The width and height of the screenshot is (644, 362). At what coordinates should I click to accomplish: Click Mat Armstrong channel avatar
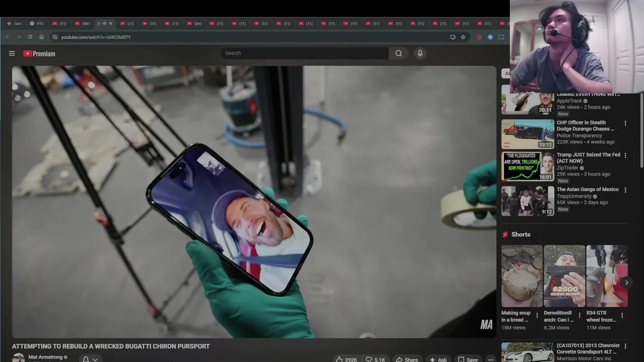[x=18, y=358]
